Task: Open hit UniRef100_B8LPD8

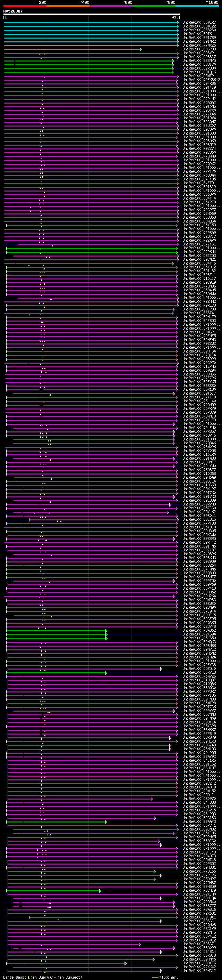Action: pos(199,309)
